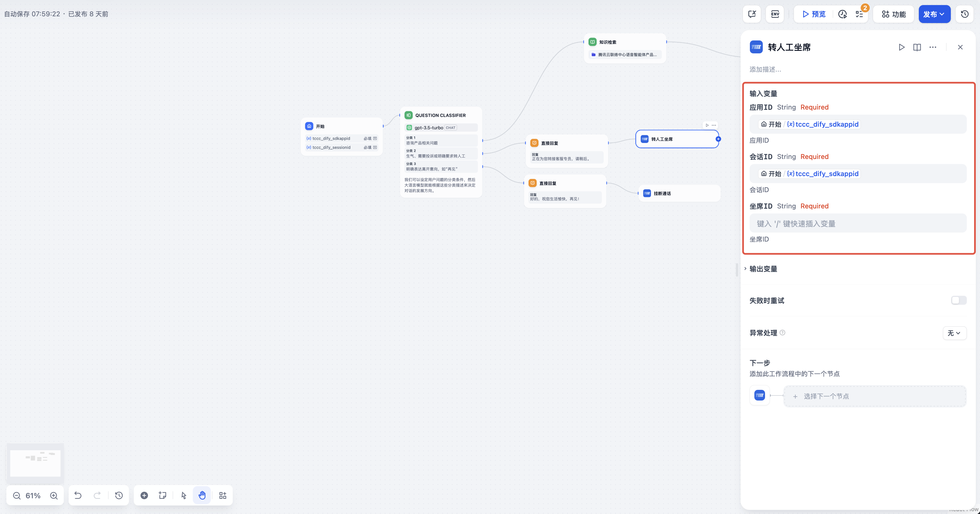
Task: Open version history icon at top right
Action: (965, 14)
